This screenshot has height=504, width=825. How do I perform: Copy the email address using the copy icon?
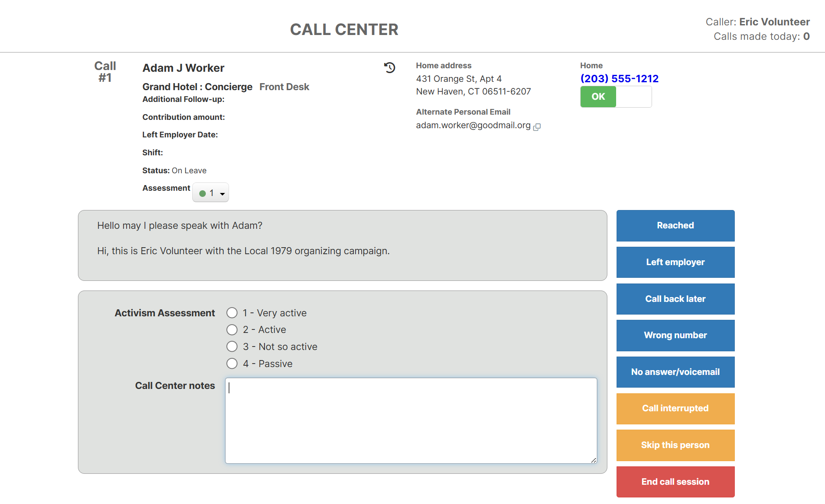point(538,126)
